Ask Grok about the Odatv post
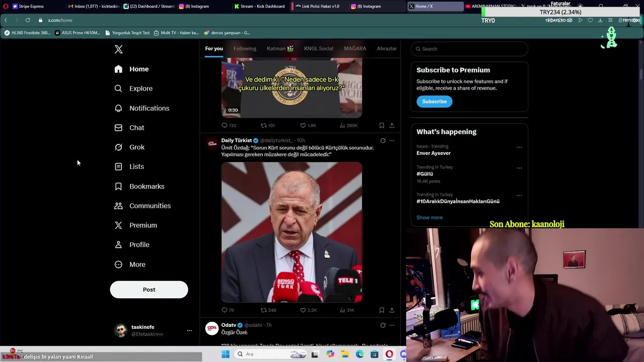 tap(383, 325)
